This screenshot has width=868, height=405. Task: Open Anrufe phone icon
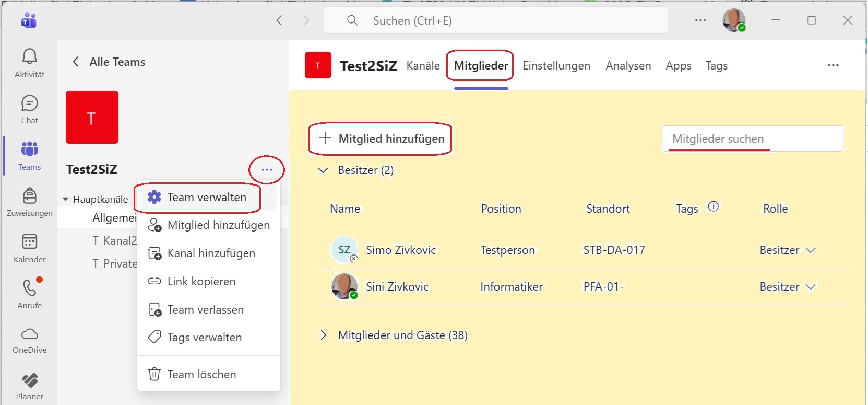29,288
